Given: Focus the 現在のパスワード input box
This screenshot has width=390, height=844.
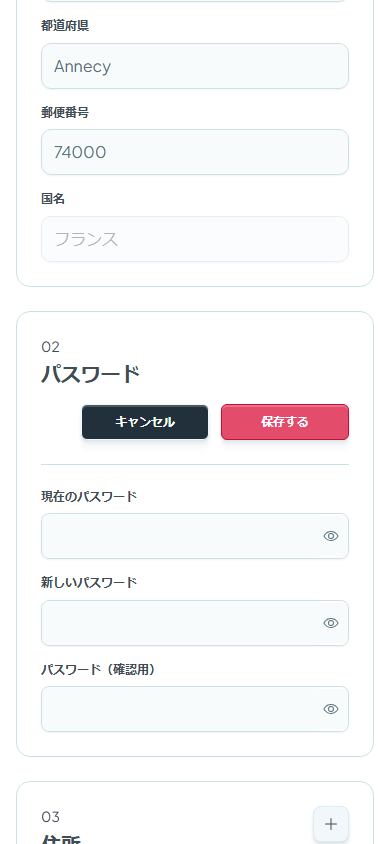Looking at the screenshot, I should (195, 536).
